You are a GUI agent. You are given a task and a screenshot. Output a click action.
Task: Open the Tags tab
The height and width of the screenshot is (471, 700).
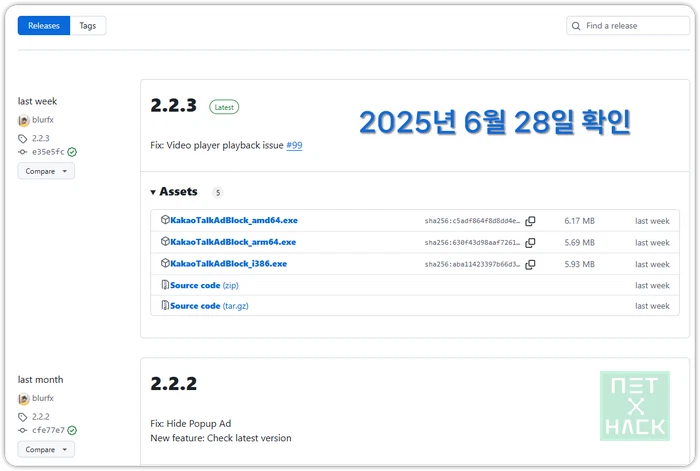click(88, 25)
